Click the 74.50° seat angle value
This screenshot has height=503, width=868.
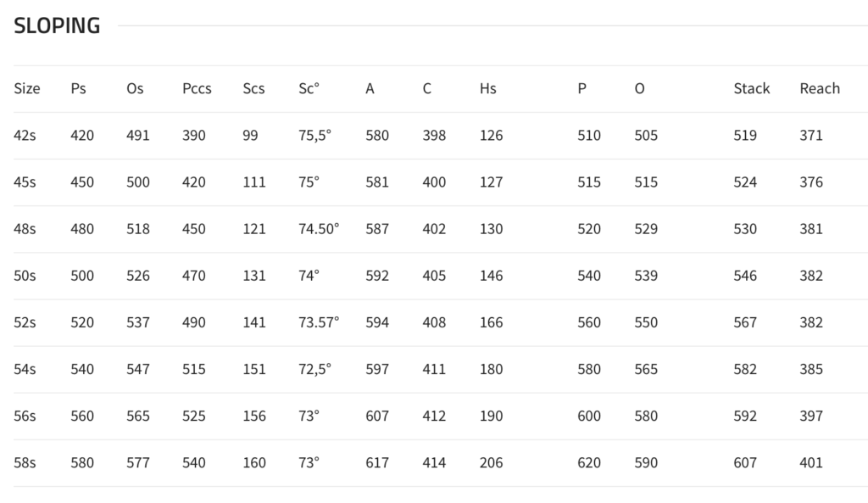319,229
